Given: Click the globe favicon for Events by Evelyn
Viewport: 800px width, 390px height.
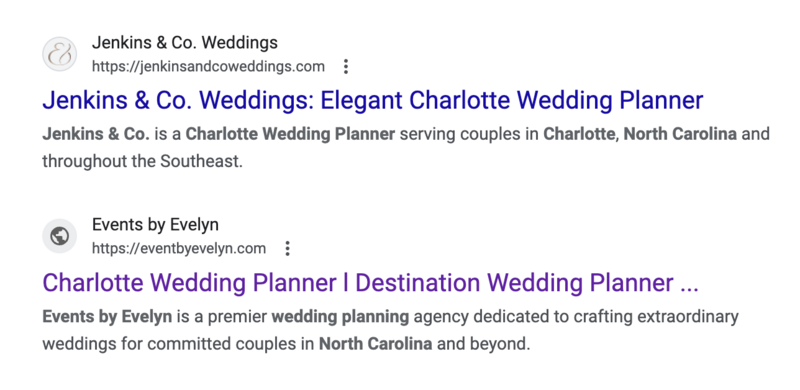Looking at the screenshot, I should click(x=59, y=236).
